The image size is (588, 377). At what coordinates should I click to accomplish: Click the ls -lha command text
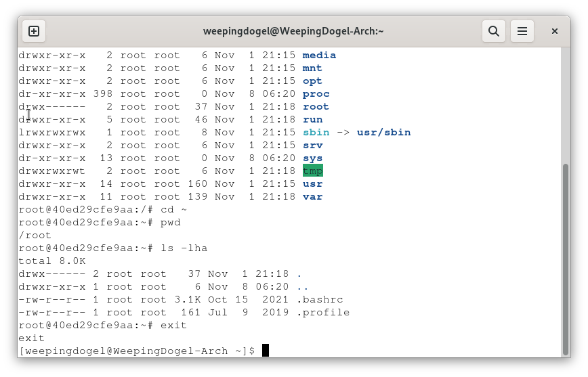184,248
